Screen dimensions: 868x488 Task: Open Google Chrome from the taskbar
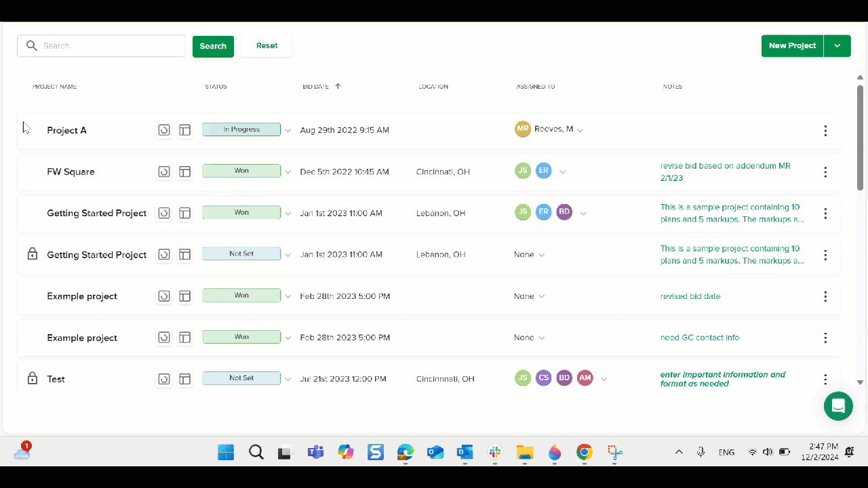pyautogui.click(x=585, y=452)
